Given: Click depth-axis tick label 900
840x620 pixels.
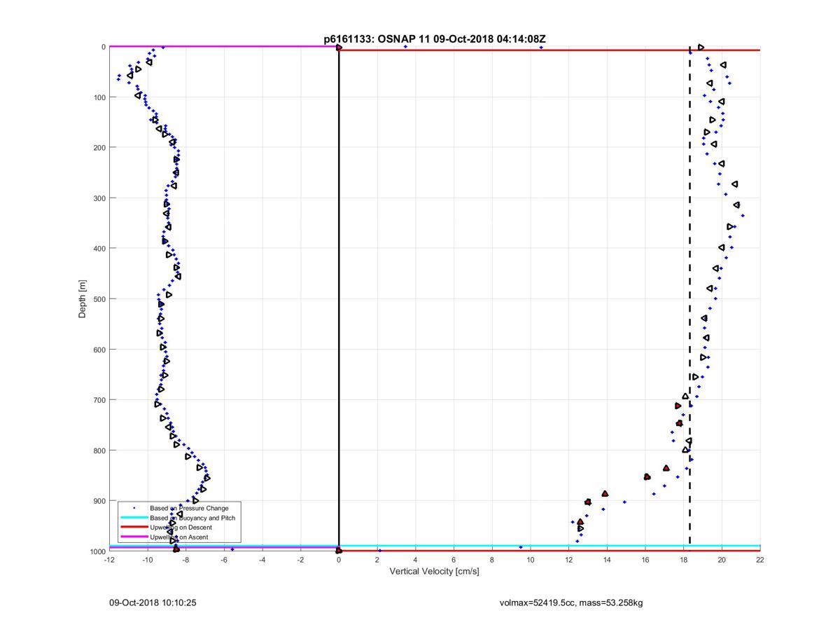Looking at the screenshot, I should click(x=99, y=501).
